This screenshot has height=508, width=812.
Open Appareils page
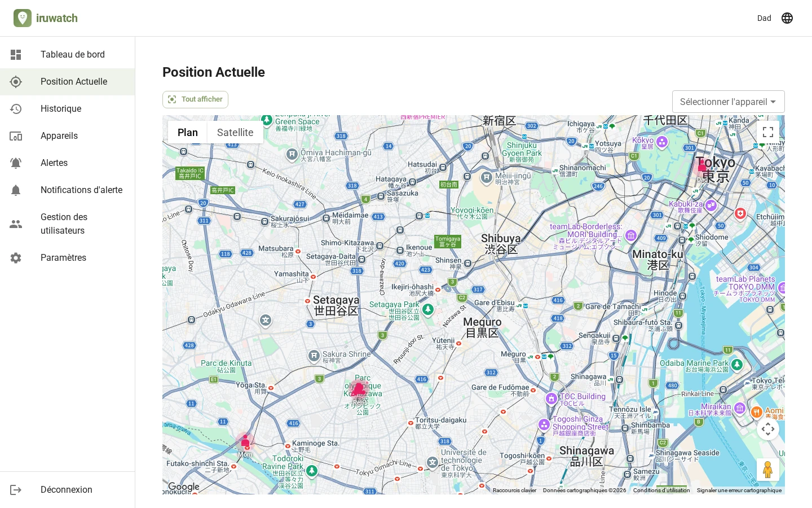pyautogui.click(x=68, y=136)
